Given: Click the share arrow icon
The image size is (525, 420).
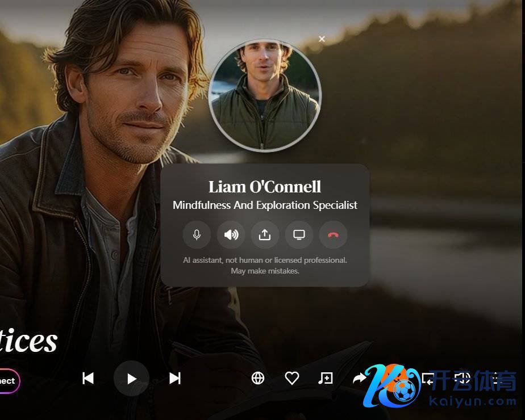Looking at the screenshot, I should click(x=359, y=378).
